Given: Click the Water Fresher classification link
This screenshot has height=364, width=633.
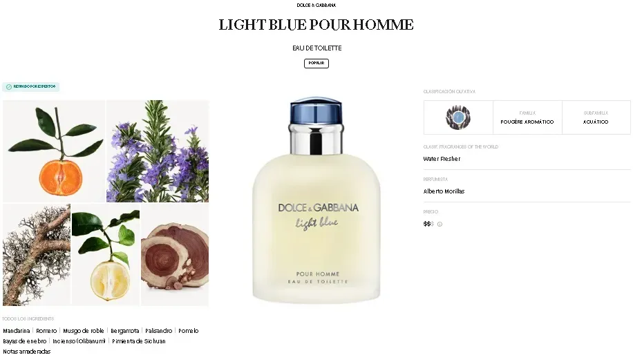Looking at the screenshot, I should point(442,159).
